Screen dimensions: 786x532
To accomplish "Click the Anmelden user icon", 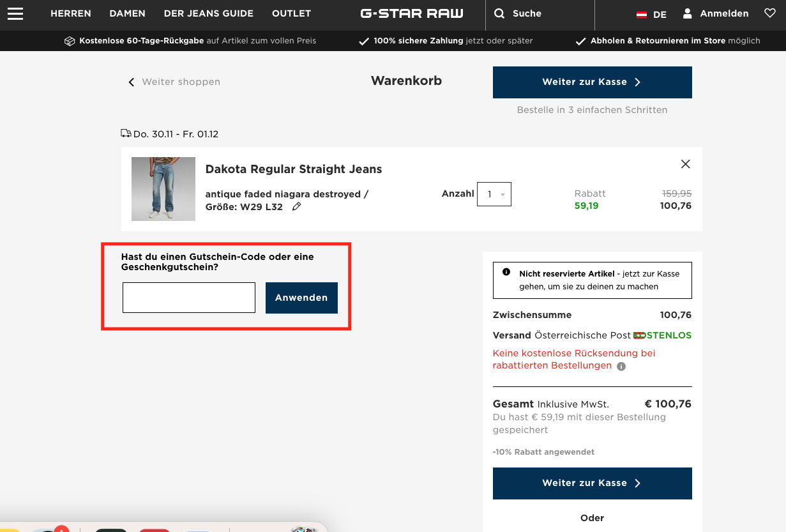I will pos(688,13).
